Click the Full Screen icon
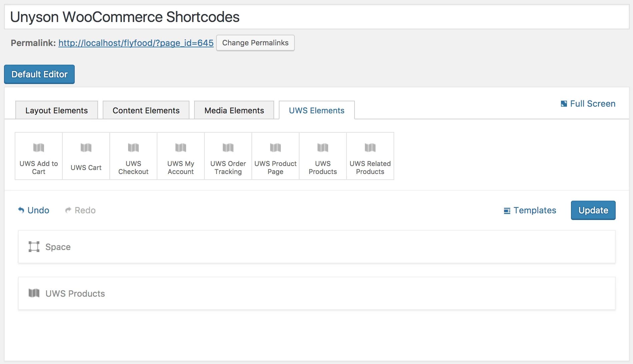Viewport: 633px width, 364px height. tap(564, 104)
